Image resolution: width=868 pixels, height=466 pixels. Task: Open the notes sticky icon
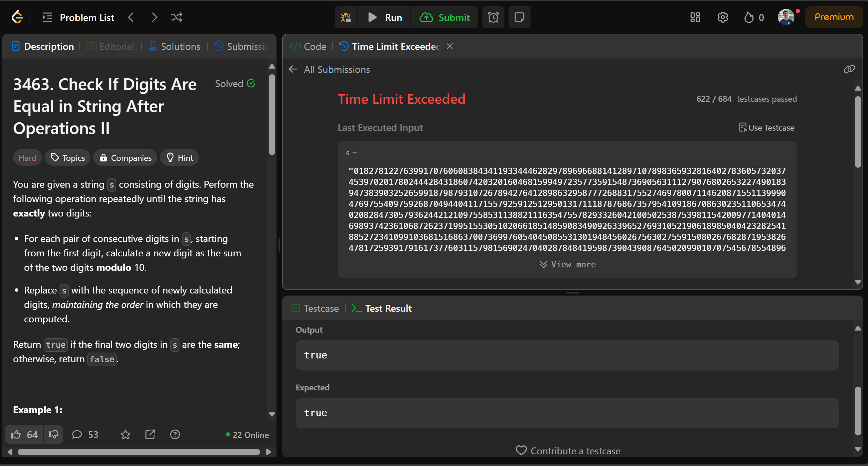tap(519, 17)
